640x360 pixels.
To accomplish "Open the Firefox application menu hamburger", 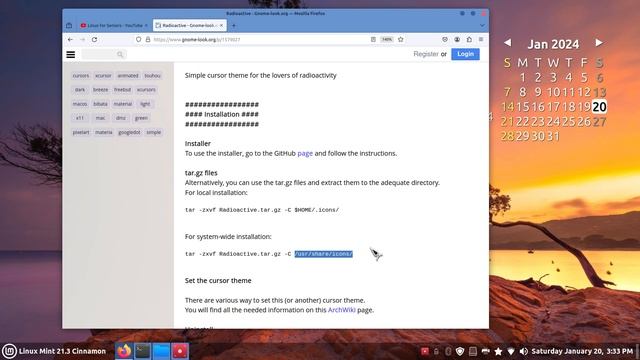I will click(481, 40).
